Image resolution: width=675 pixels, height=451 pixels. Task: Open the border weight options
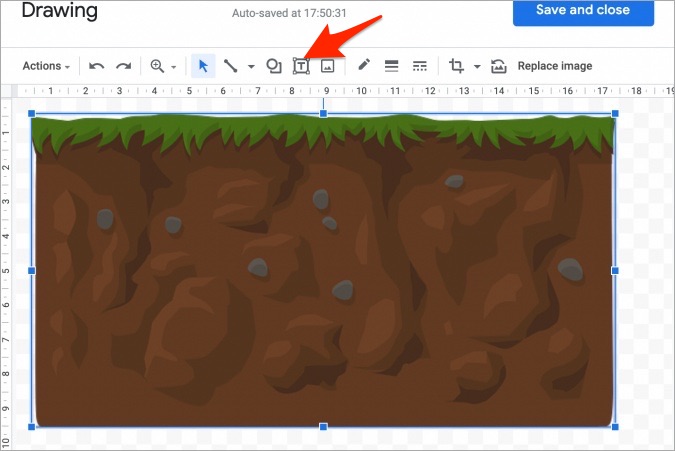(x=391, y=66)
